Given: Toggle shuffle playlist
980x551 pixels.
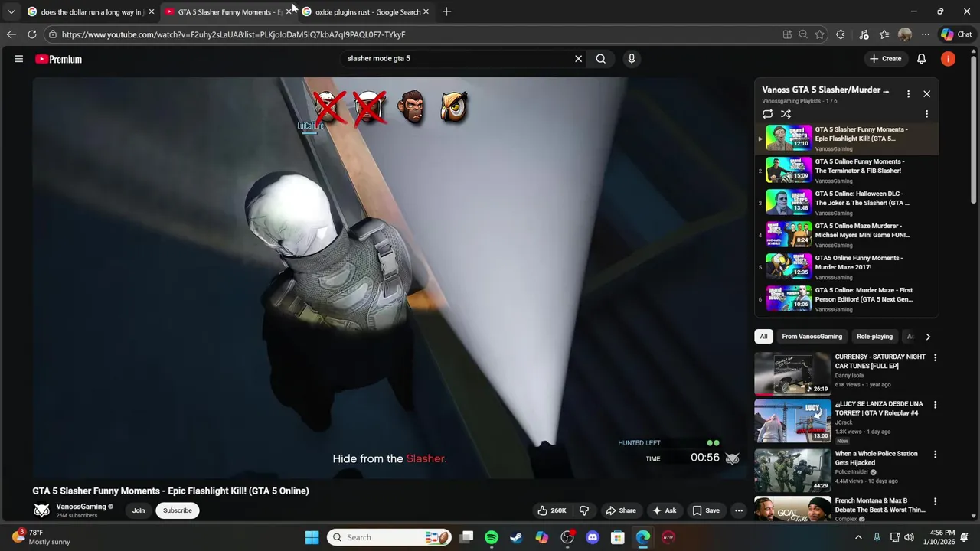Looking at the screenshot, I should pos(786,114).
